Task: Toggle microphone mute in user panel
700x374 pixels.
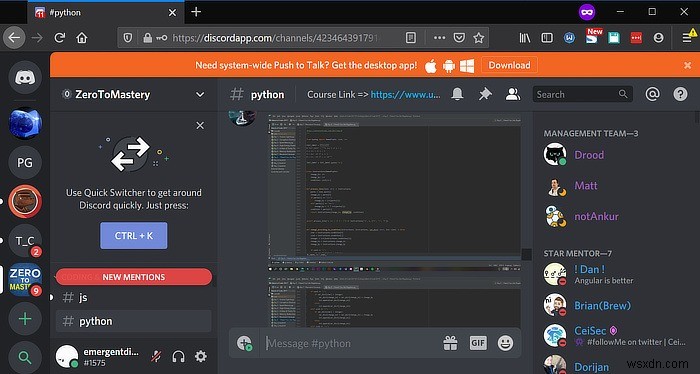Action: (x=156, y=356)
